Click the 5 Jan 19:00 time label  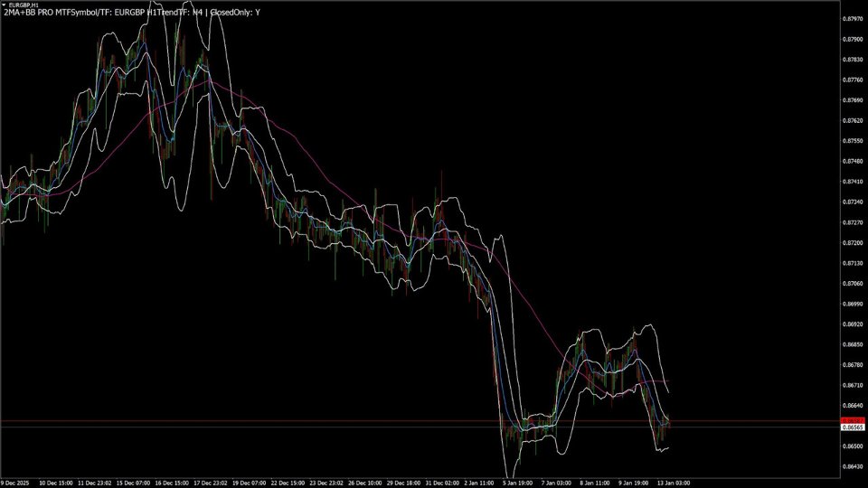pos(517,483)
